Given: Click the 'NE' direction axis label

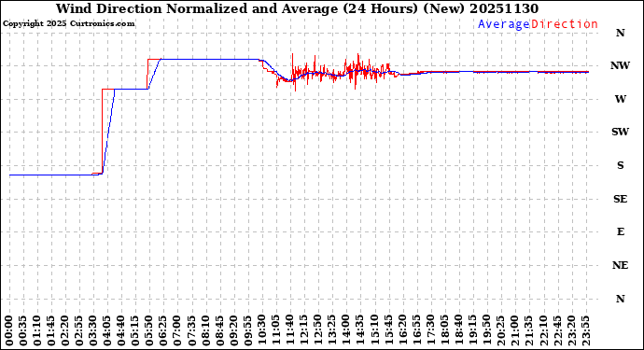Looking at the screenshot, I should (620, 265).
